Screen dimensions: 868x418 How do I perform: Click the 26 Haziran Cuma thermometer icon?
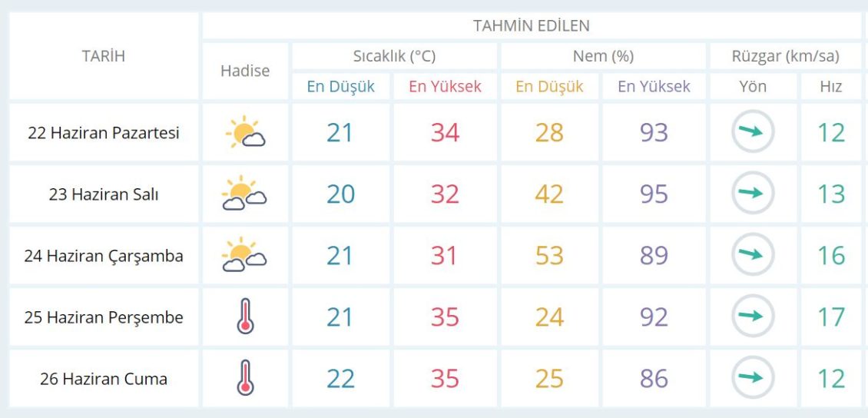(x=245, y=378)
